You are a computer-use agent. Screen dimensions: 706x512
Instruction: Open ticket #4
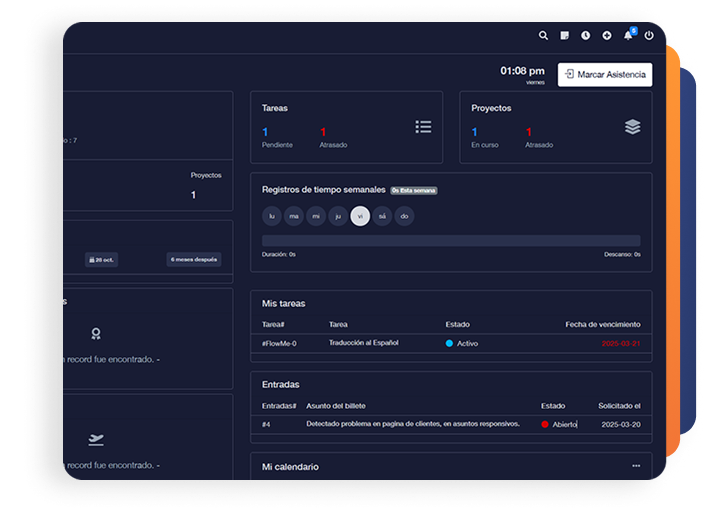(x=266, y=425)
